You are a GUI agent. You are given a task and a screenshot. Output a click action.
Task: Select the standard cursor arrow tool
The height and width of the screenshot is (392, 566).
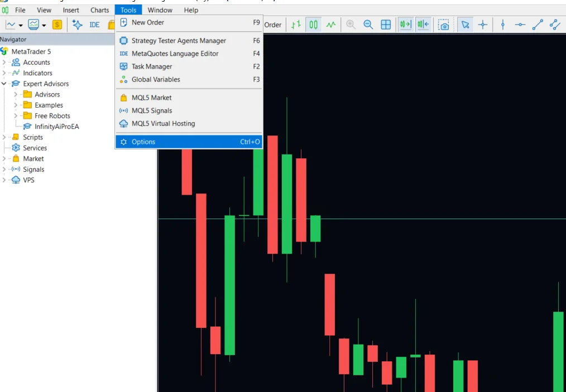click(466, 25)
